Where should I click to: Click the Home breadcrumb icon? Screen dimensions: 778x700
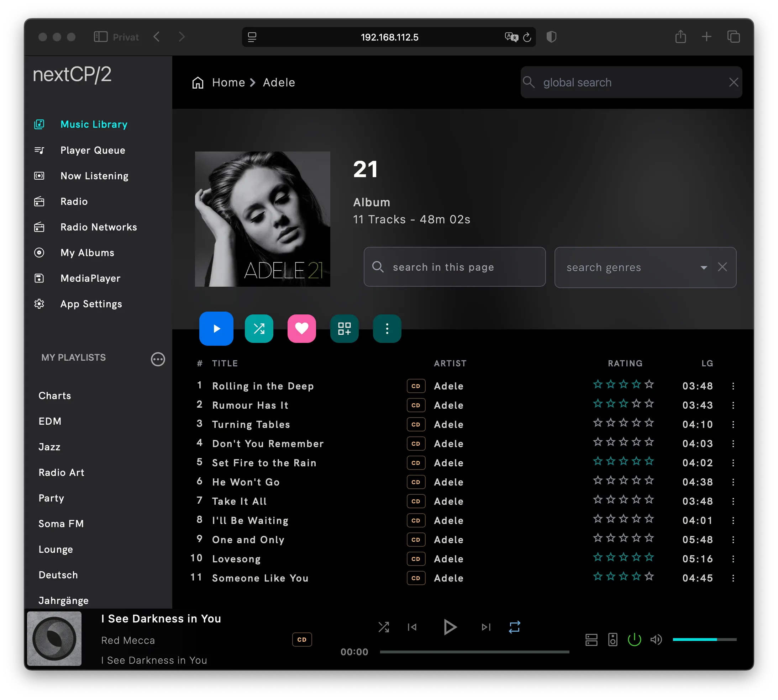[198, 82]
